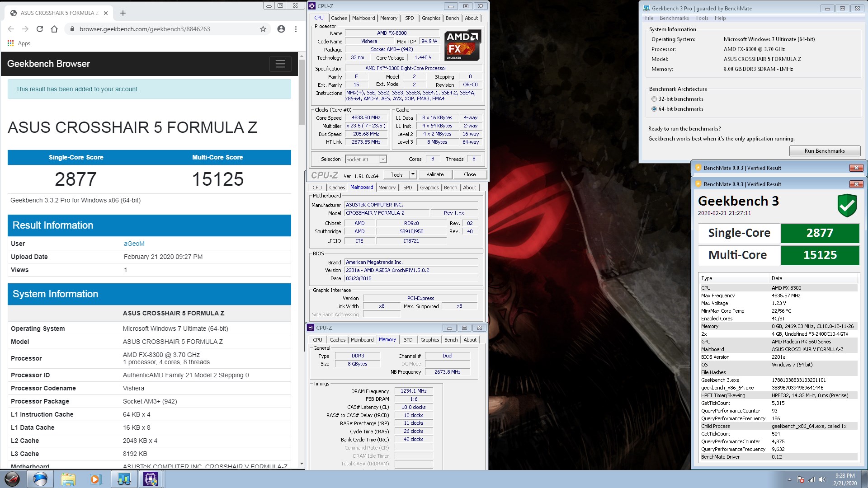Open Graphics tab in top CPU-Z window

click(x=431, y=18)
